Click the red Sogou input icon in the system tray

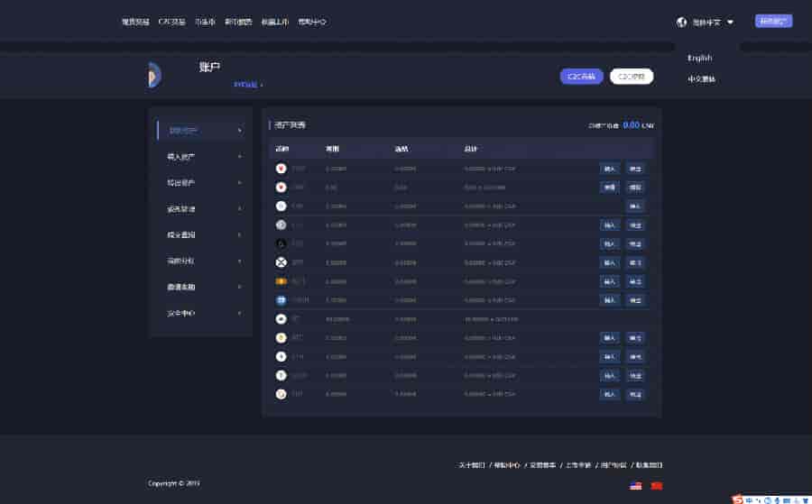coord(737,498)
